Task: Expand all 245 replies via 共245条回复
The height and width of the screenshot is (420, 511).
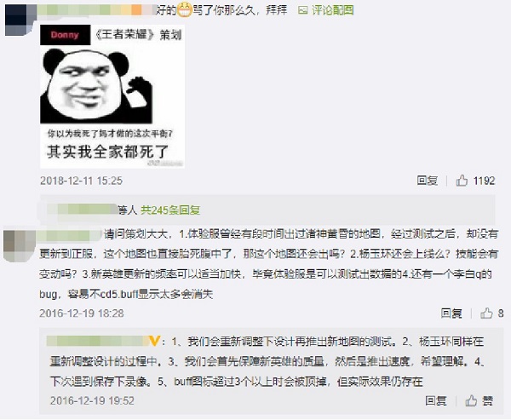Action: pyautogui.click(x=170, y=210)
